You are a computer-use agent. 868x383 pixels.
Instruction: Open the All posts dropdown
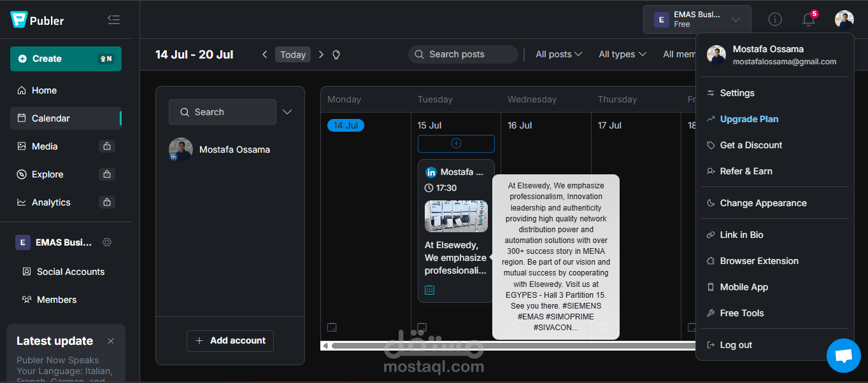(559, 54)
